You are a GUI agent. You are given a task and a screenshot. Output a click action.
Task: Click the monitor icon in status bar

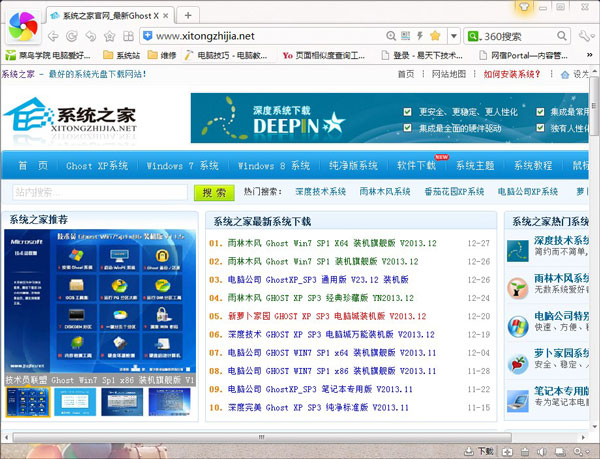560,452
